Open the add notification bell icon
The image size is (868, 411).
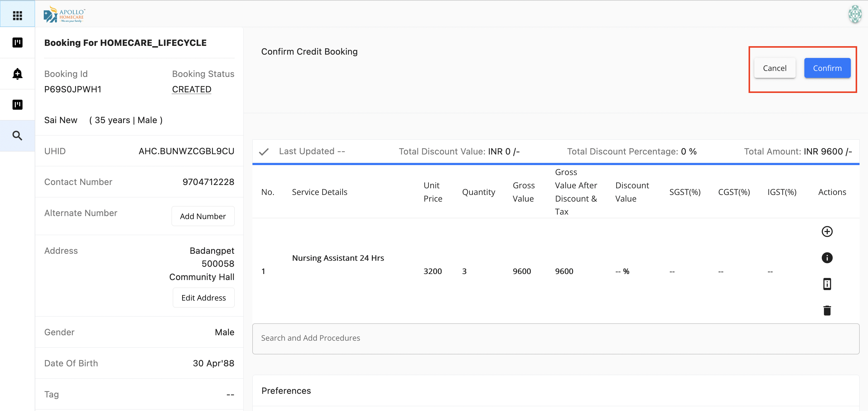[x=17, y=74]
